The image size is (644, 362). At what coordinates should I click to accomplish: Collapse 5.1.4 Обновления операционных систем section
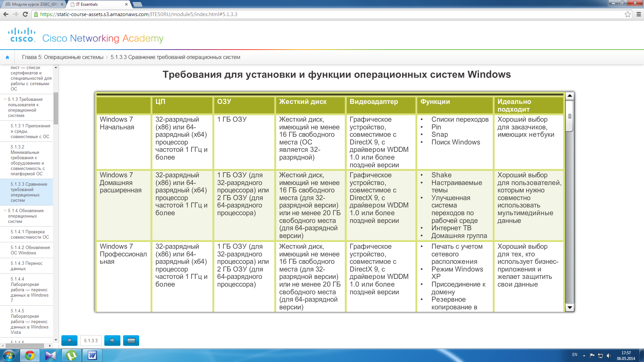click(x=5, y=210)
